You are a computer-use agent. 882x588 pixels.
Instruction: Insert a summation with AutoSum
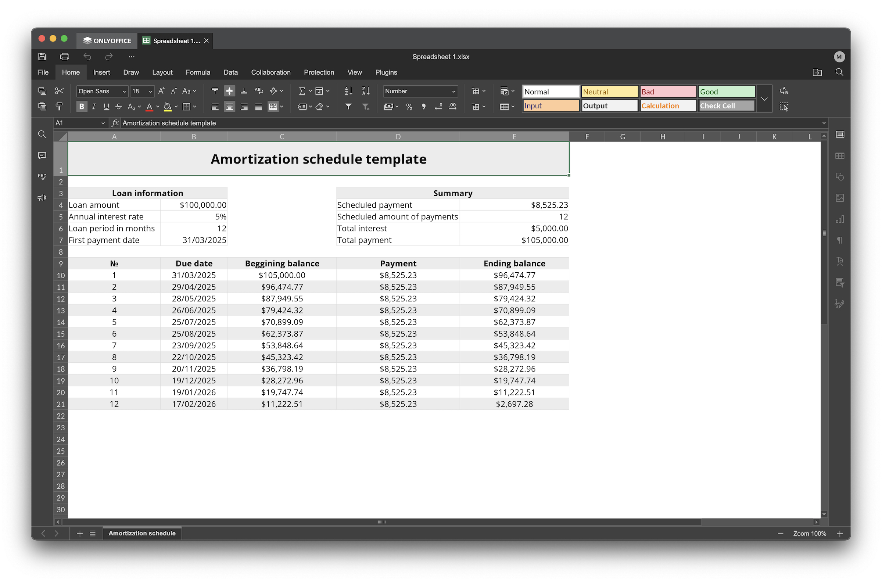(x=302, y=91)
